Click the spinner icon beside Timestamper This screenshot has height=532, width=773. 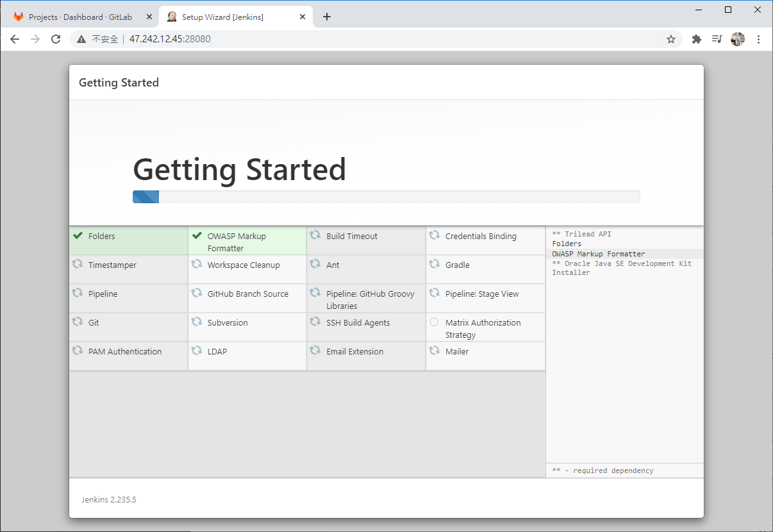coord(78,264)
